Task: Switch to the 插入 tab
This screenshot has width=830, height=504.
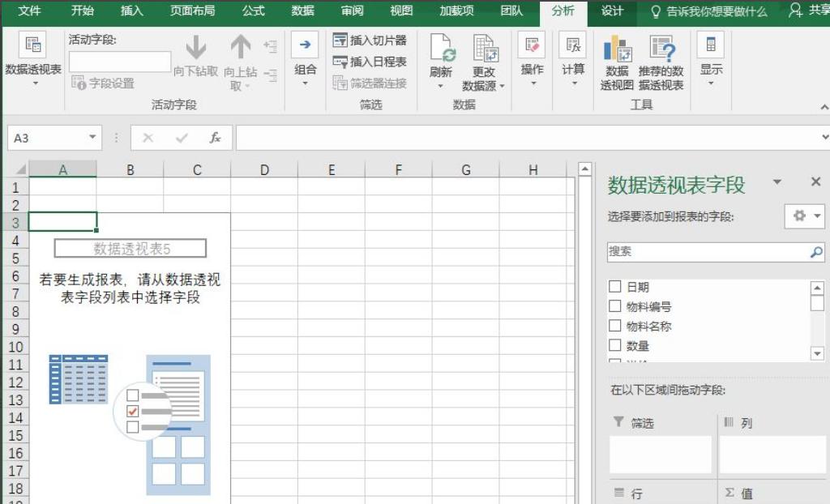Action: coord(132,11)
